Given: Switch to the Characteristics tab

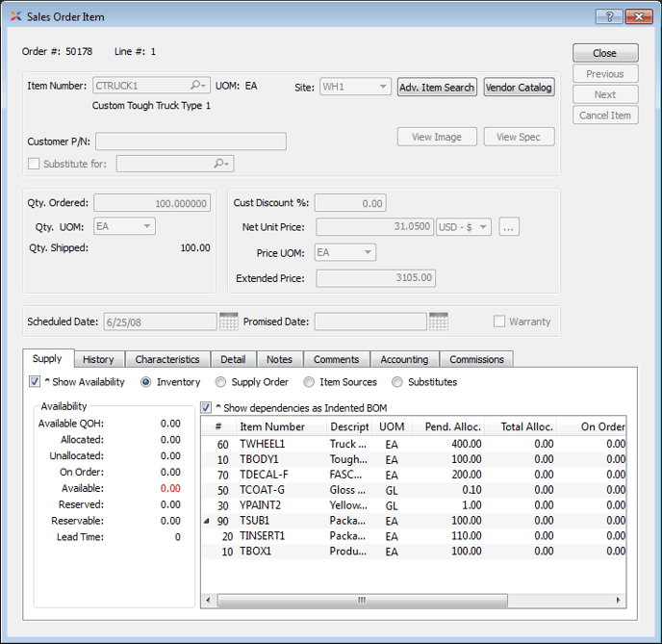Looking at the screenshot, I should (x=167, y=359).
